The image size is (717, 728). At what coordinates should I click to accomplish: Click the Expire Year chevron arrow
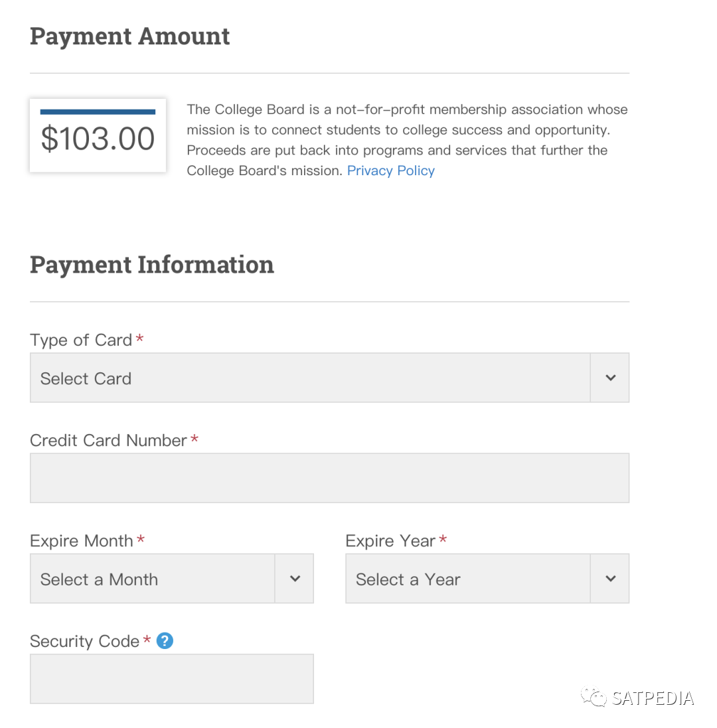610,579
